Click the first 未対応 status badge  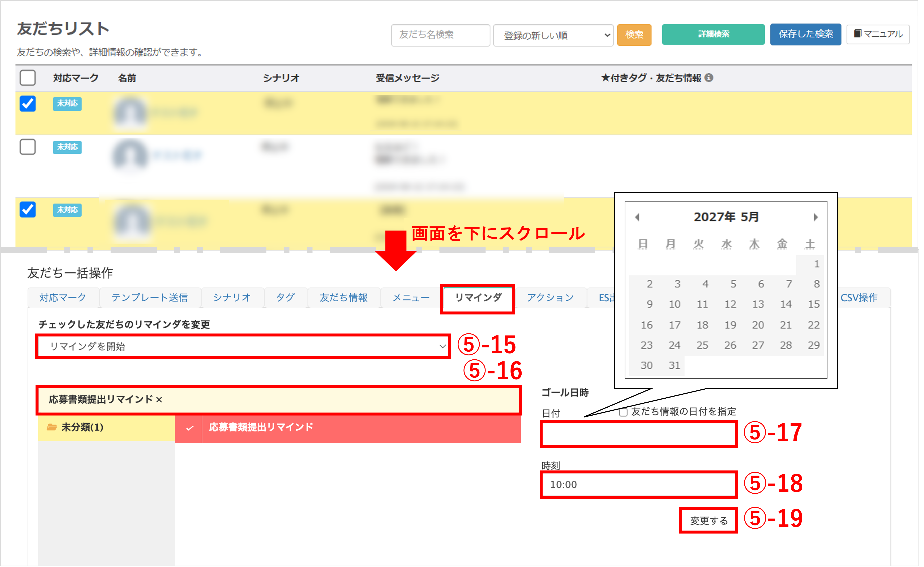[67, 104]
